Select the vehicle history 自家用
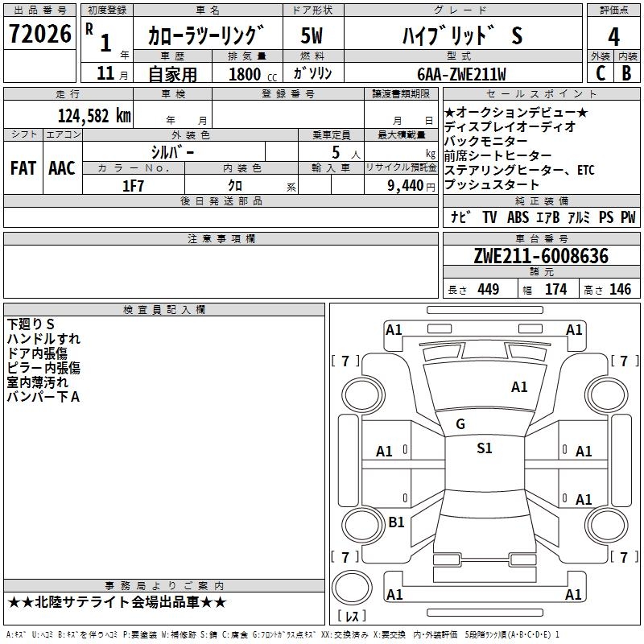The width and height of the screenshot is (644, 644). point(172,74)
